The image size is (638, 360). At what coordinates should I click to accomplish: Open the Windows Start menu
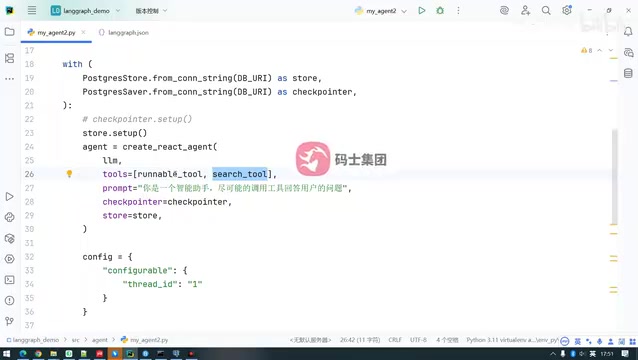point(7,354)
